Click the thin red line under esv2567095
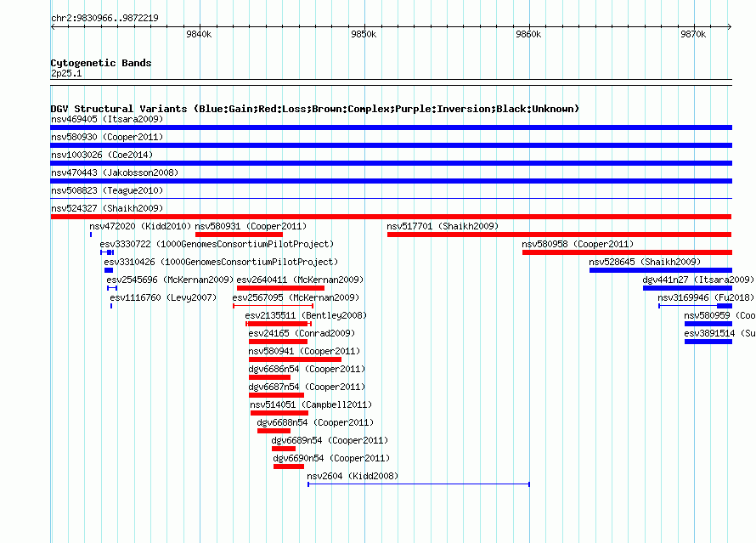 coord(274,306)
